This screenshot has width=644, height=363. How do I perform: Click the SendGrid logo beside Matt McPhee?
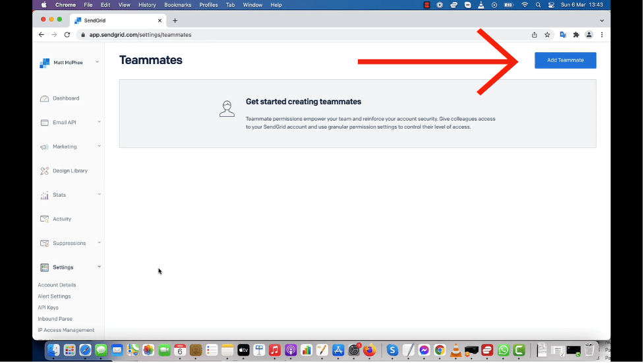point(44,63)
